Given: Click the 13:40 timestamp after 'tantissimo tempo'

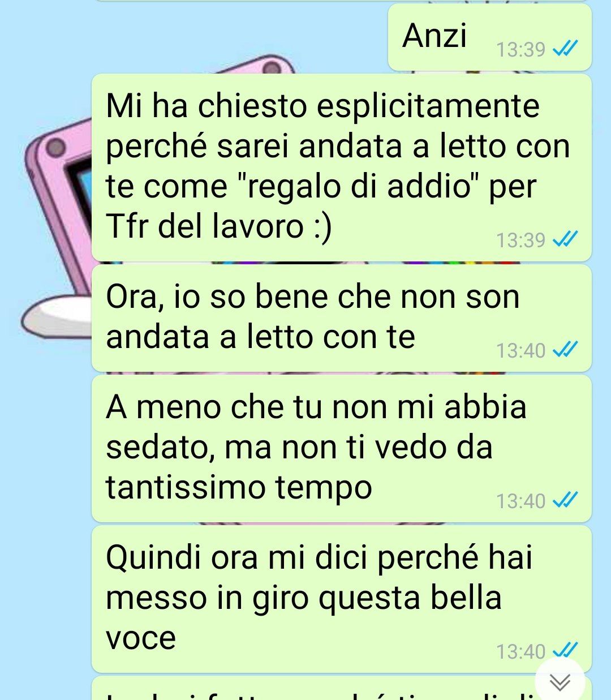Looking at the screenshot, I should pos(520,501).
